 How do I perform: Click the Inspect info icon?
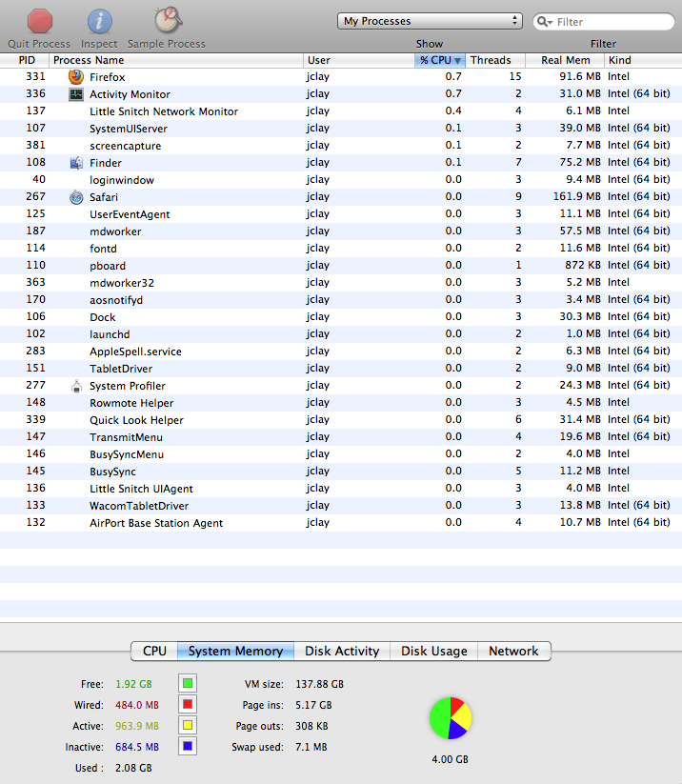99,21
